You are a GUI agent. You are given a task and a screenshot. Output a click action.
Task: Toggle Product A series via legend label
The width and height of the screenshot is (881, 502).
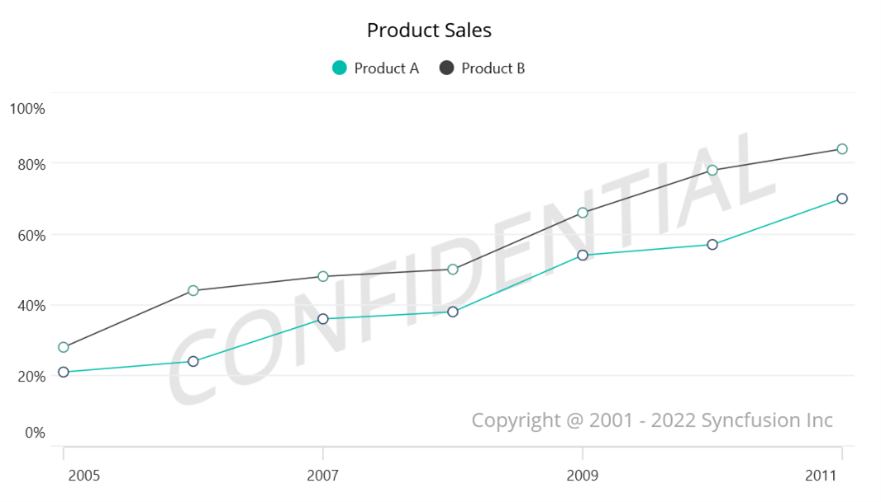pos(386,68)
